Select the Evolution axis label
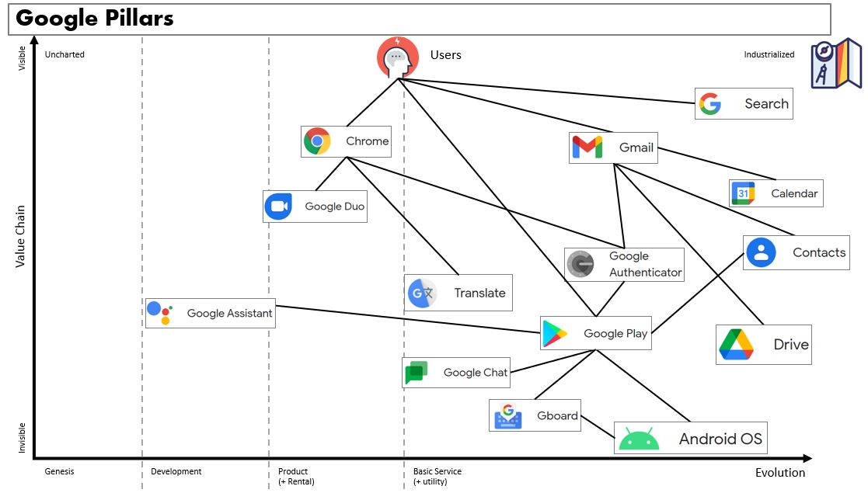 [x=780, y=473]
